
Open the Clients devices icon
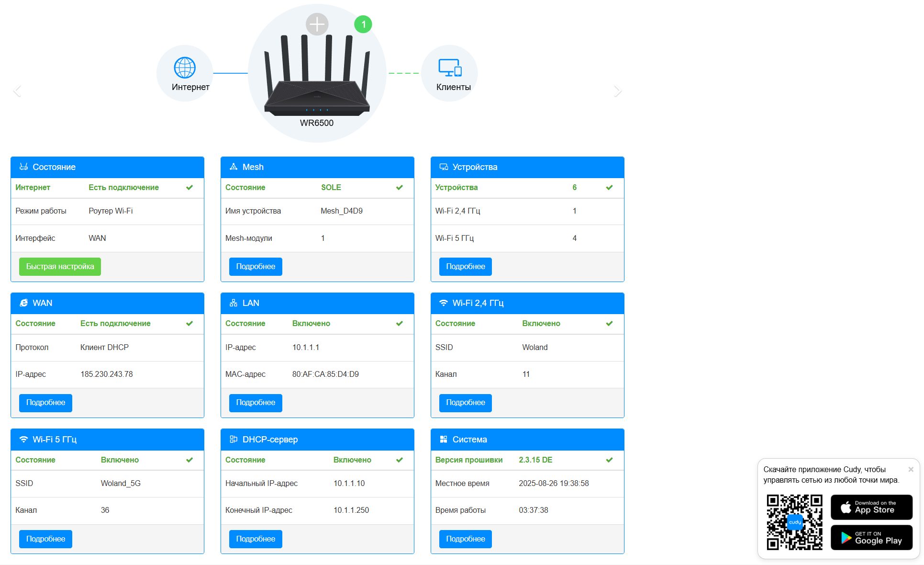pos(450,68)
